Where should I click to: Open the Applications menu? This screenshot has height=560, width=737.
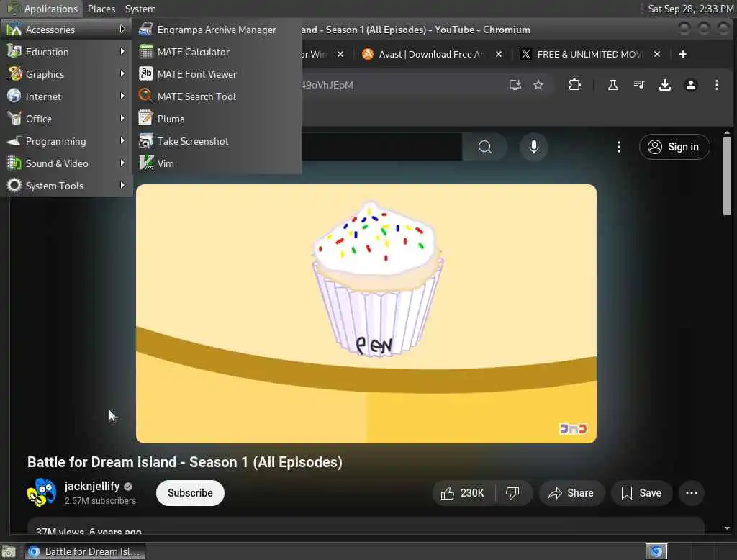click(x=42, y=9)
